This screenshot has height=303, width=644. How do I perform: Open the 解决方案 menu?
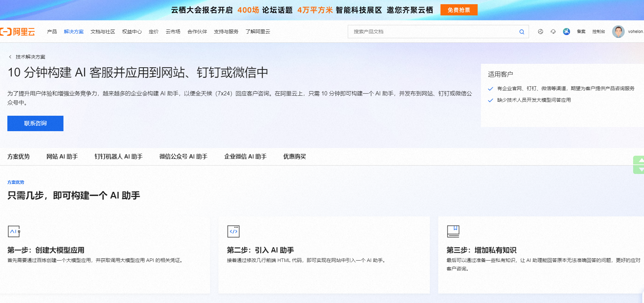pyautogui.click(x=74, y=32)
